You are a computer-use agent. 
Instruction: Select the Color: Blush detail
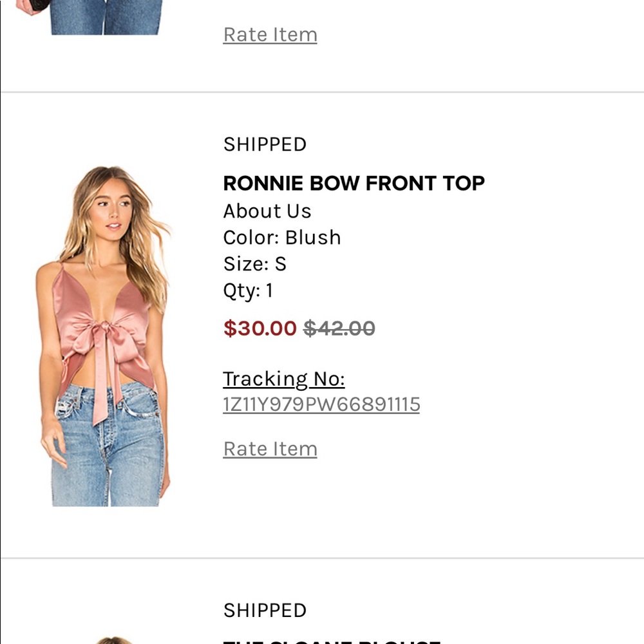click(x=281, y=238)
